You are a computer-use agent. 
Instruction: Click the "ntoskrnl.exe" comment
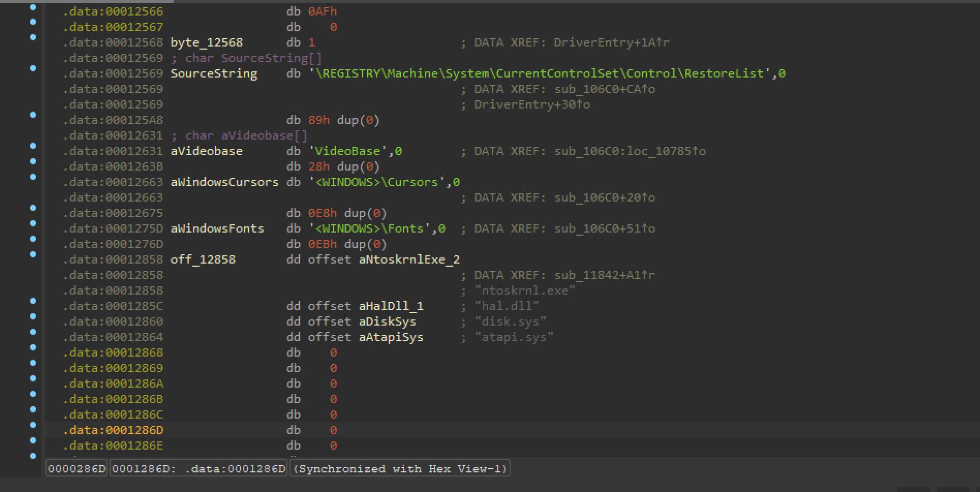click(525, 290)
